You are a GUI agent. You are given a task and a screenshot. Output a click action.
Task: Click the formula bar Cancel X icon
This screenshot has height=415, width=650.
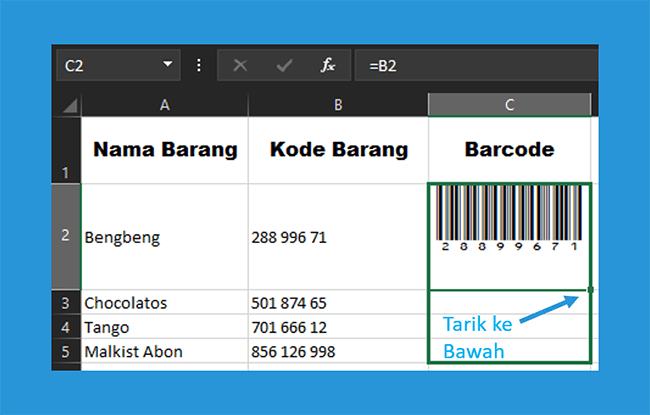[240, 65]
